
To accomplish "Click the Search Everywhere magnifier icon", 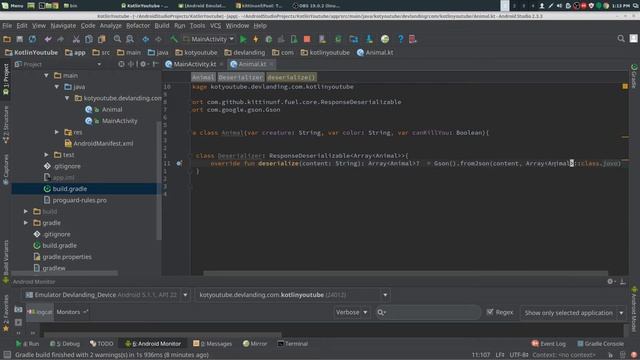I will pos(621,39).
